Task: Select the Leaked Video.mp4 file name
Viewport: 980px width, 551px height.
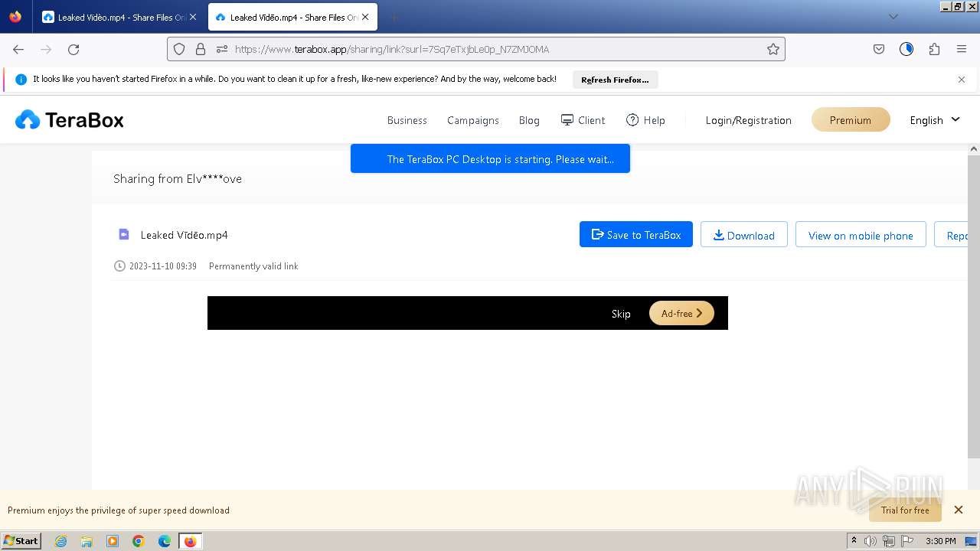Action: click(185, 235)
